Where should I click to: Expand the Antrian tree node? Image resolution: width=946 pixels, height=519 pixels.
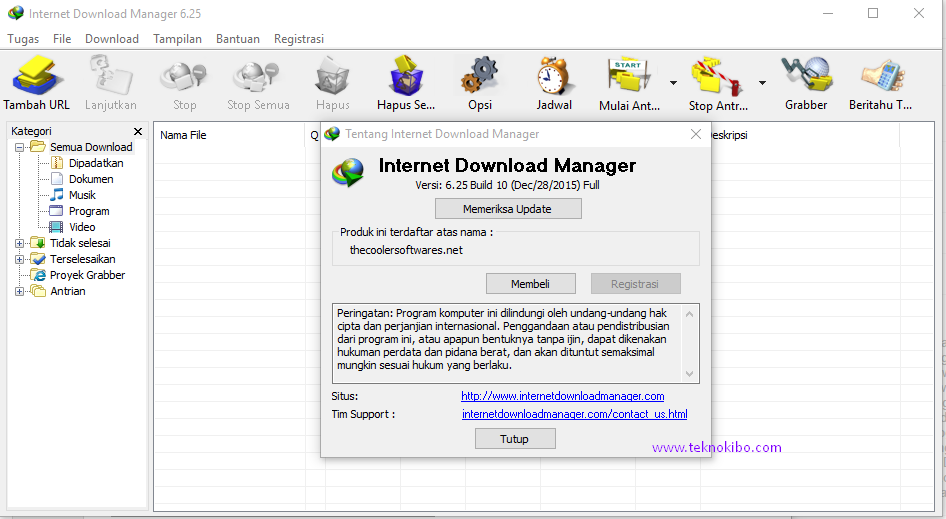pyautogui.click(x=19, y=291)
